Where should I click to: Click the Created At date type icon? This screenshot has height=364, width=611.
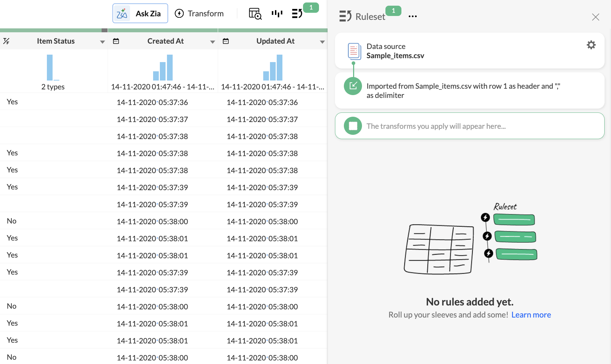tap(116, 41)
